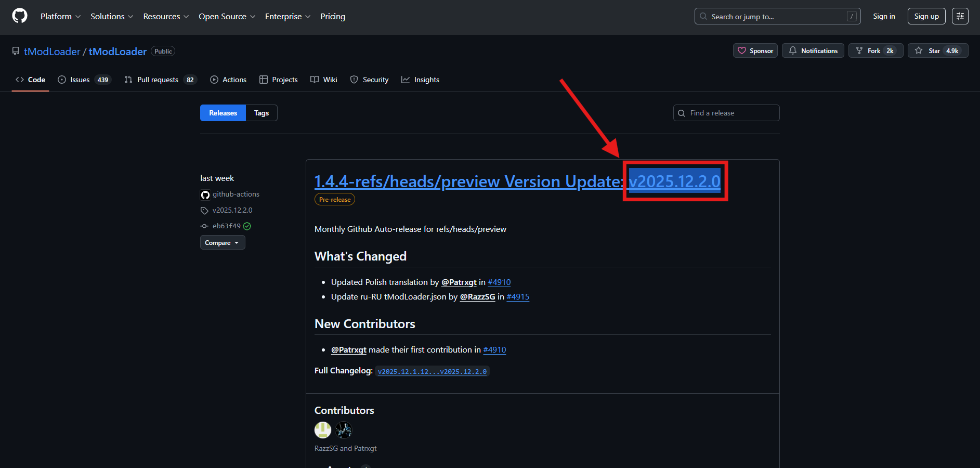Open pull request #4915
The image size is (980, 468).
point(518,297)
